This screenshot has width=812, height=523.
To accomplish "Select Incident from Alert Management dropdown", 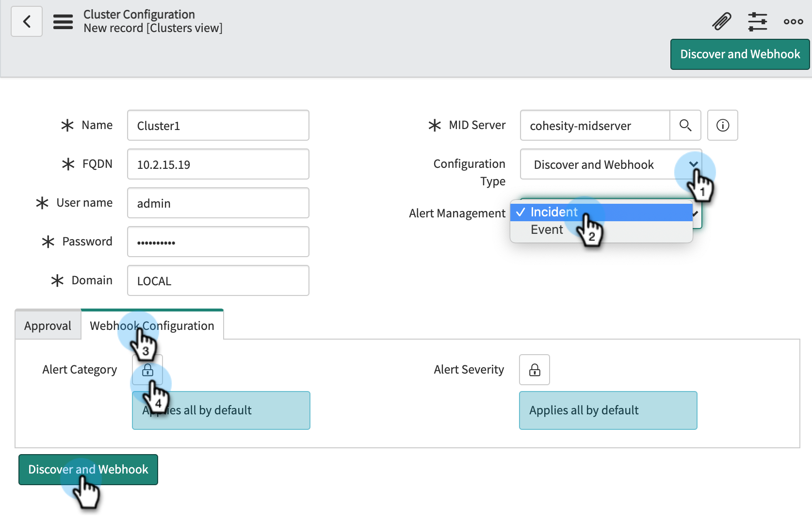I will click(554, 212).
